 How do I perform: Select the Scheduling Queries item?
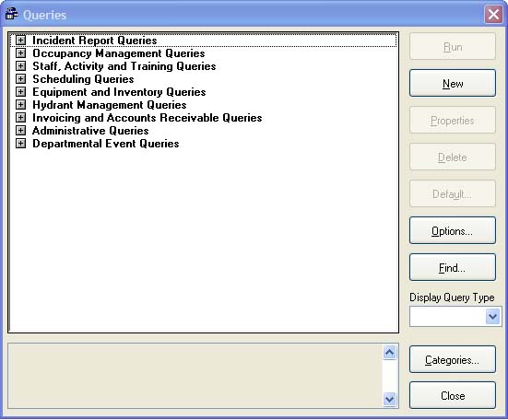[83, 79]
